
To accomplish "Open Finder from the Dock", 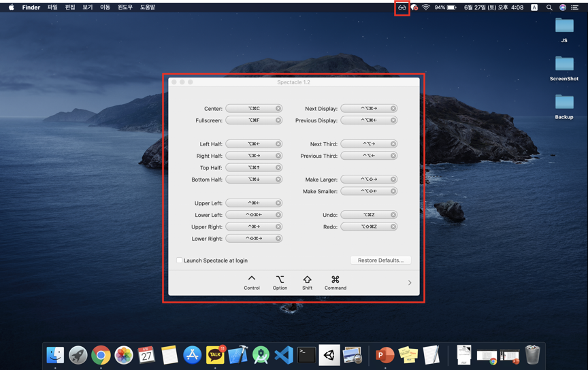I will coord(55,354).
